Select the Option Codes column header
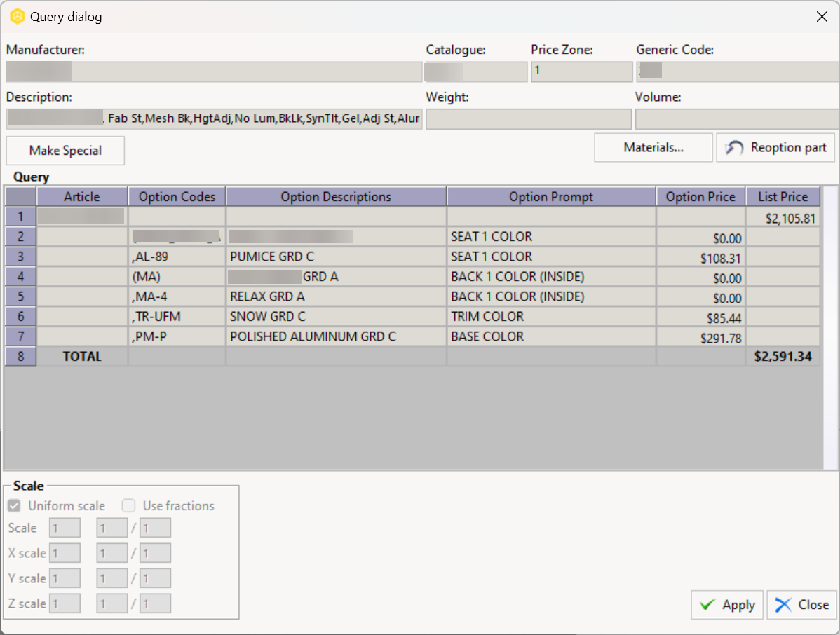This screenshot has height=635, width=840. (177, 196)
